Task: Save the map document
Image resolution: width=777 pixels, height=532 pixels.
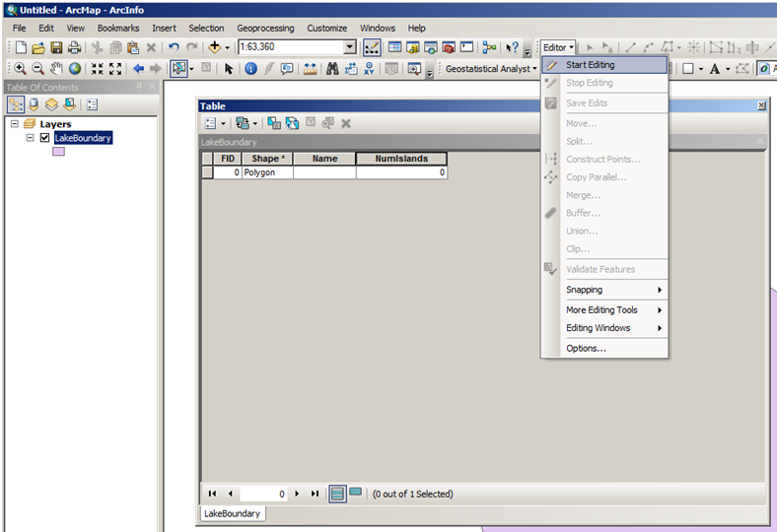Action: point(56,47)
